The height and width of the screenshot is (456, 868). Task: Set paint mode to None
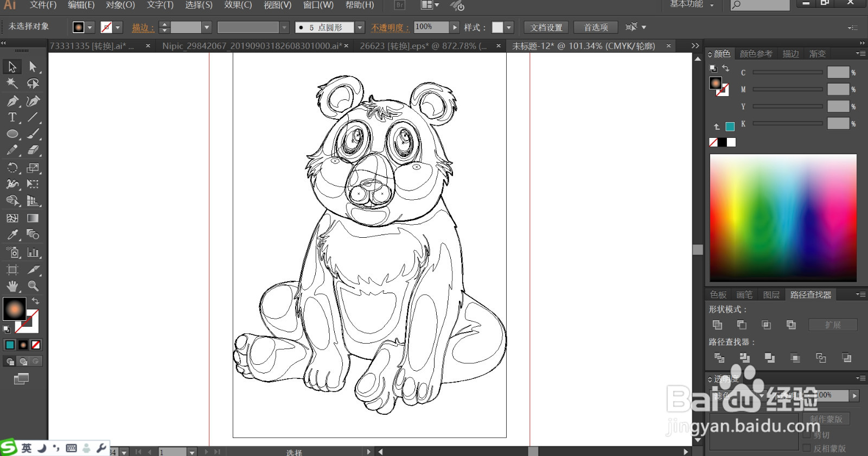point(36,345)
